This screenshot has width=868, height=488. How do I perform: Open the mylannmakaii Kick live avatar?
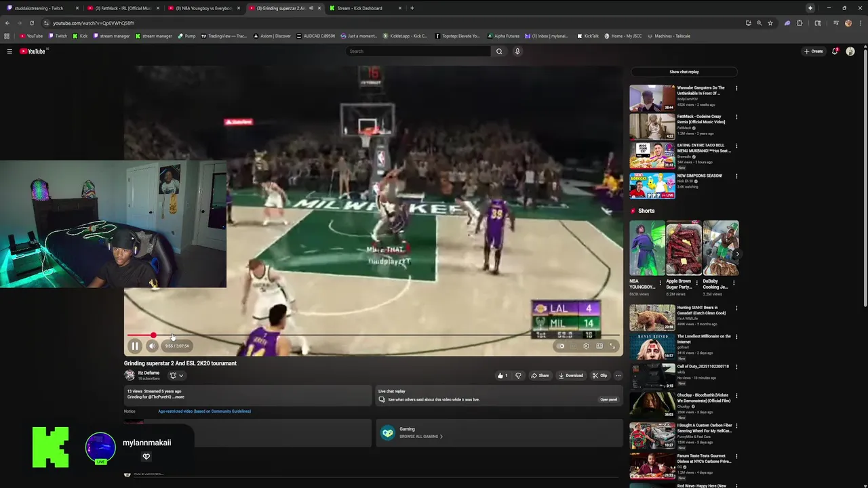(x=100, y=448)
